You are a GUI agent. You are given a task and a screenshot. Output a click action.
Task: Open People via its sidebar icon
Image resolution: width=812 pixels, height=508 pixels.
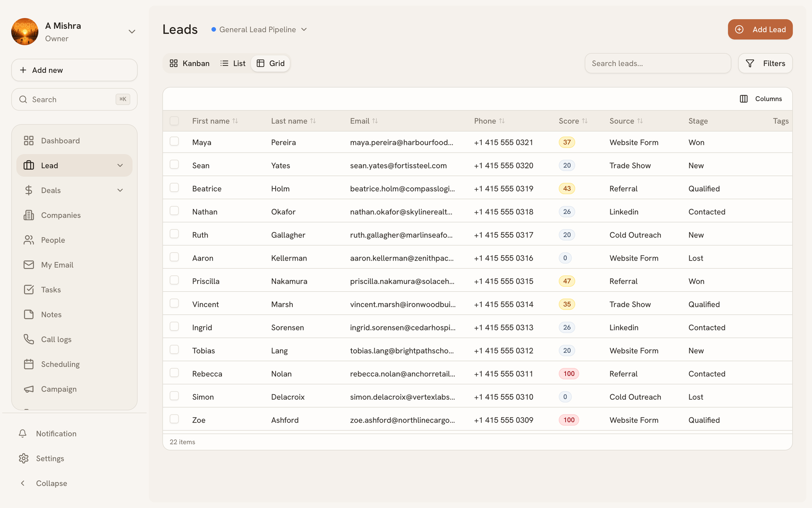tap(28, 240)
